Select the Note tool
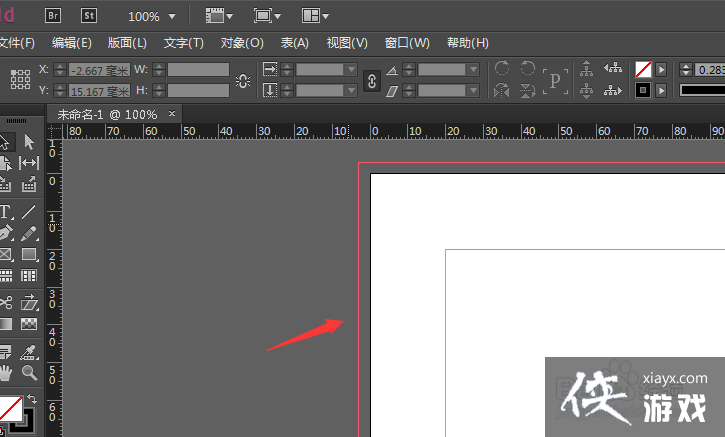 (5, 352)
